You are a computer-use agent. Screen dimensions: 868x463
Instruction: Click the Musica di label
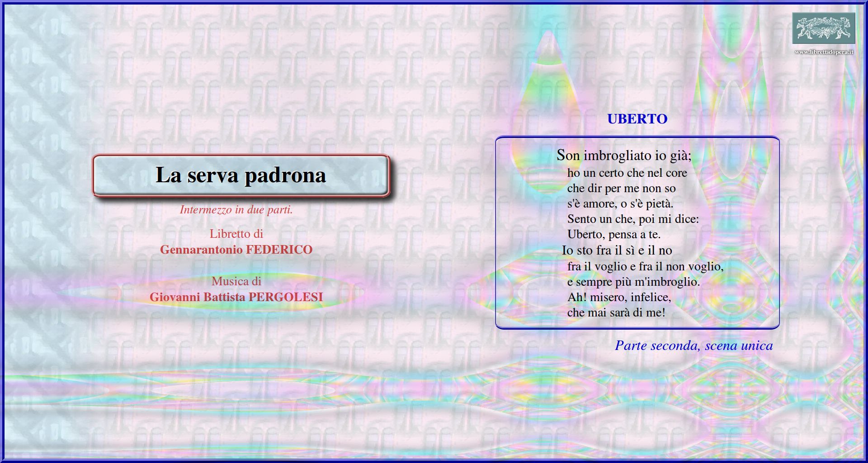236,281
